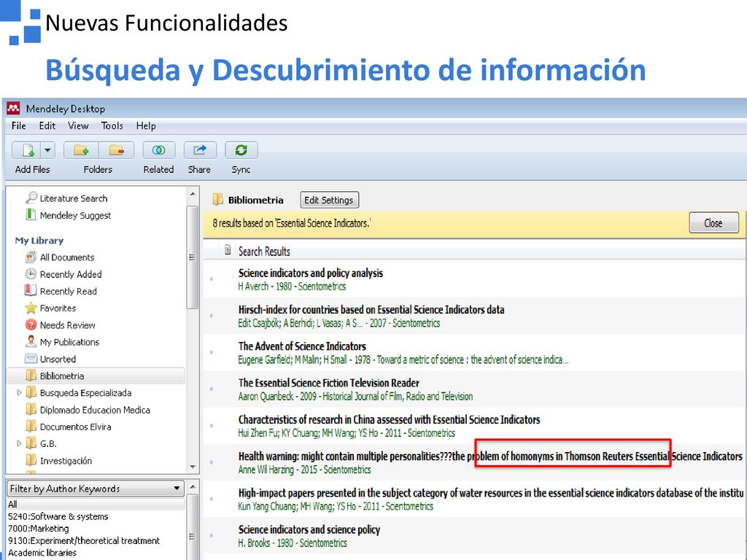Open the File menu
This screenshot has width=747, height=560.
point(18,125)
